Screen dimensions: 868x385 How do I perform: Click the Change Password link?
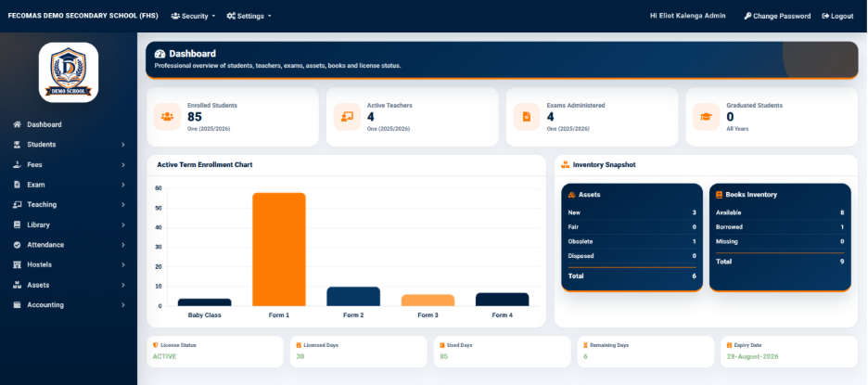(777, 16)
